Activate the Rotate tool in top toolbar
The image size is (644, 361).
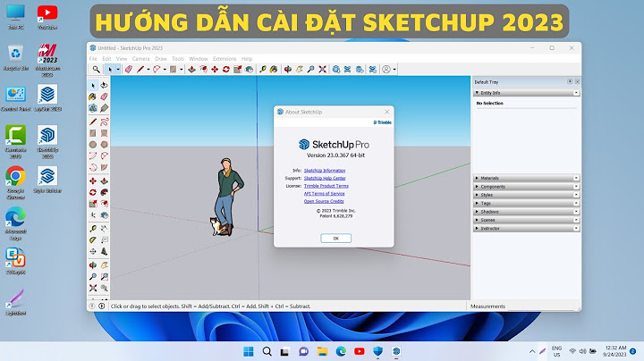pos(226,70)
